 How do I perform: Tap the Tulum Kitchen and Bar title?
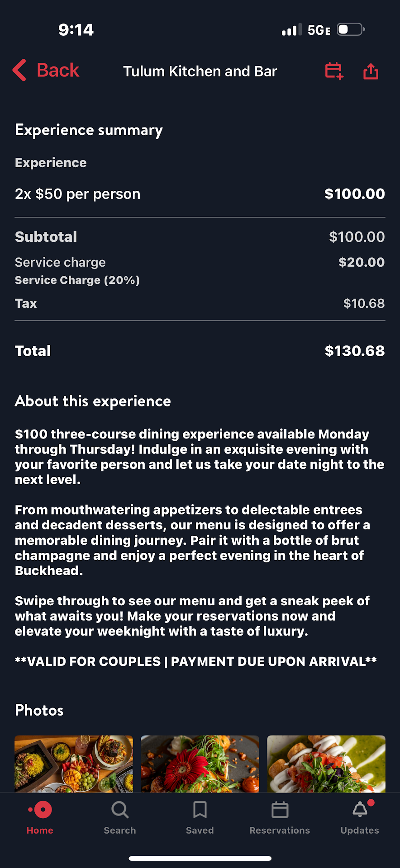click(200, 71)
